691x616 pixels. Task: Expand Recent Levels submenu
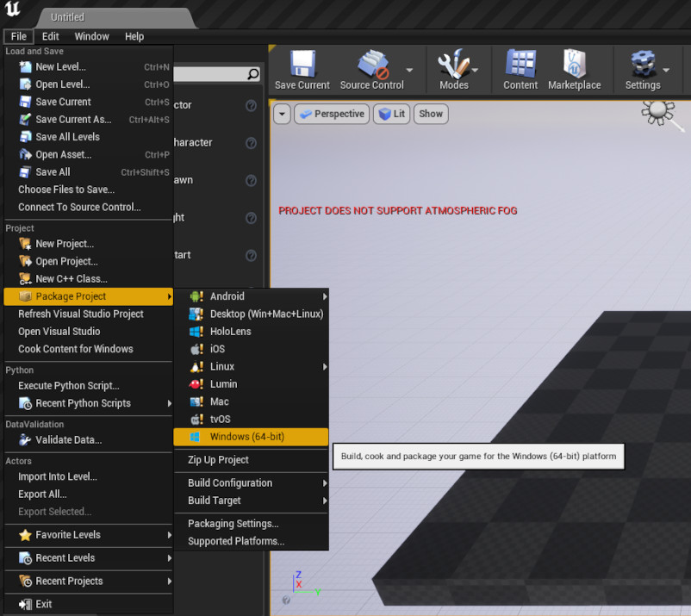coord(170,557)
